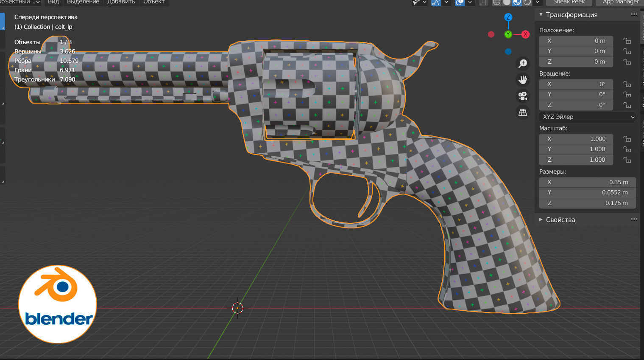Lock Положение Y value
644x360 pixels.
pyautogui.click(x=627, y=51)
